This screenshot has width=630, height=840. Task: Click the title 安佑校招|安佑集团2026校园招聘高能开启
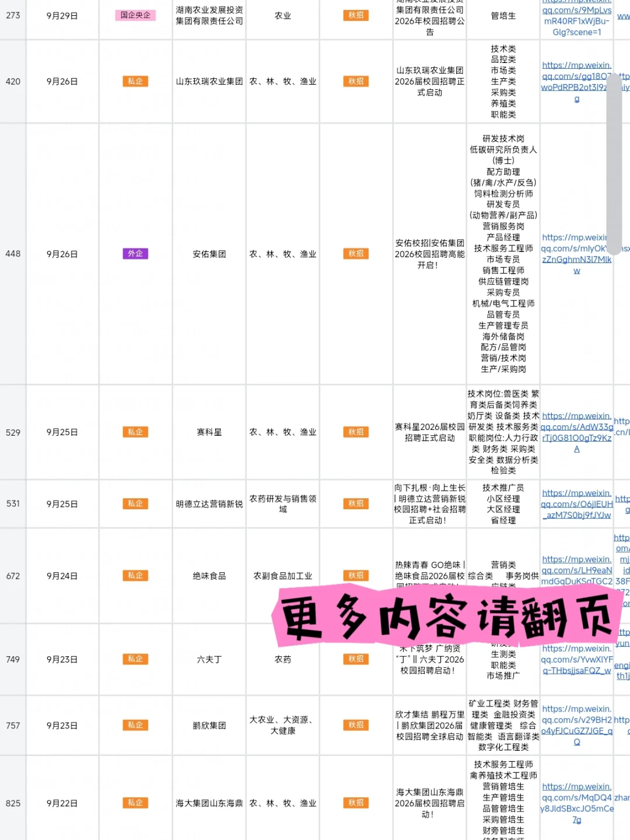click(430, 254)
